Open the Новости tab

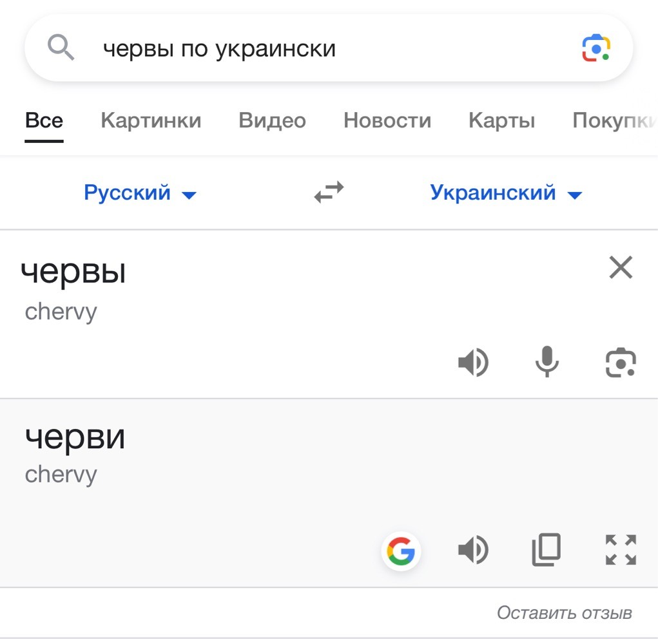click(387, 121)
